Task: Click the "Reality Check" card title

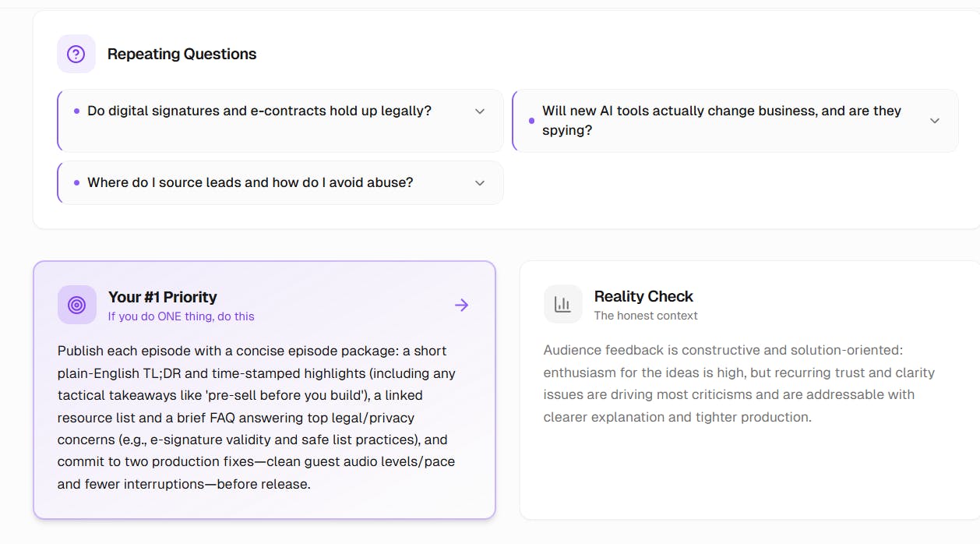Action: pyautogui.click(x=643, y=296)
